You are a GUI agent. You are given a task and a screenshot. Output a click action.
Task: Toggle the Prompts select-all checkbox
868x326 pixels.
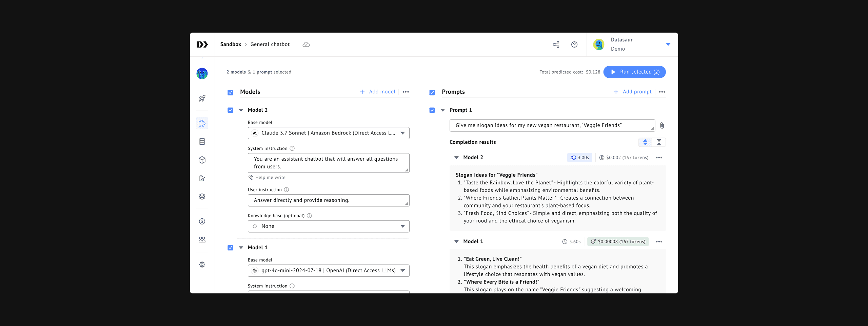pos(432,92)
